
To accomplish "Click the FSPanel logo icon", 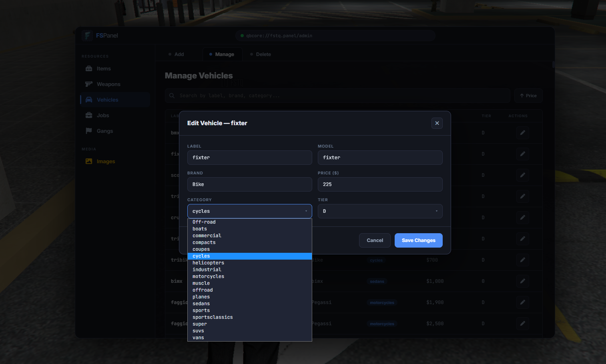I will coord(87,36).
